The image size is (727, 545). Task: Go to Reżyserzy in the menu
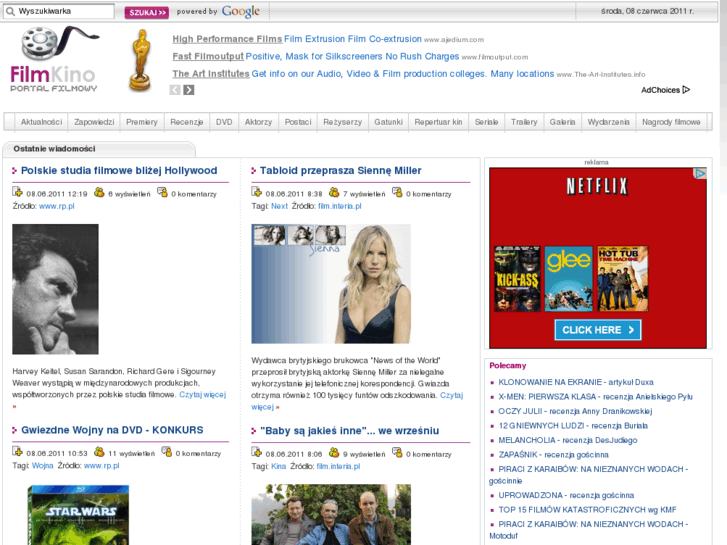pos(343,122)
